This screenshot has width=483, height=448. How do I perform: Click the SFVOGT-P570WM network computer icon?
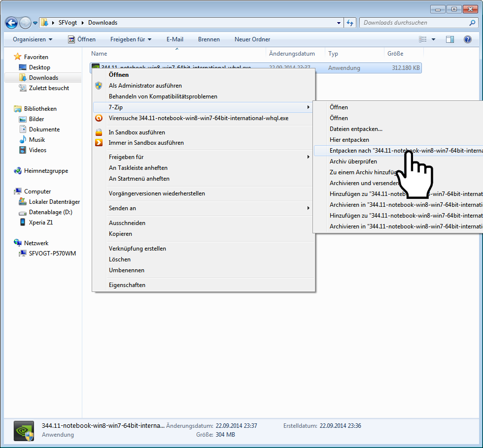click(x=23, y=253)
